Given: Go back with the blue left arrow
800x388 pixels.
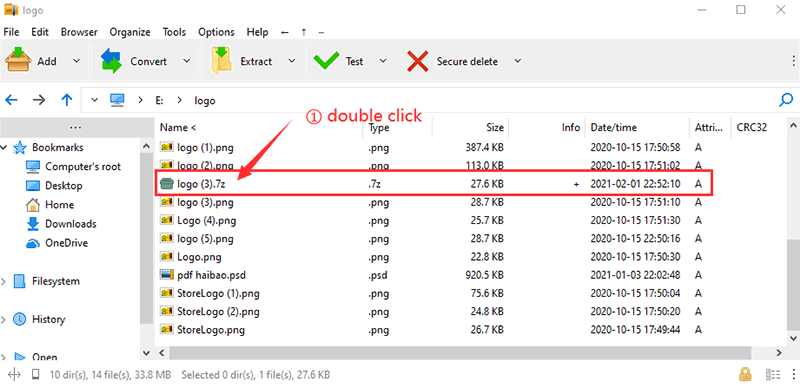Looking at the screenshot, I should (x=11, y=100).
